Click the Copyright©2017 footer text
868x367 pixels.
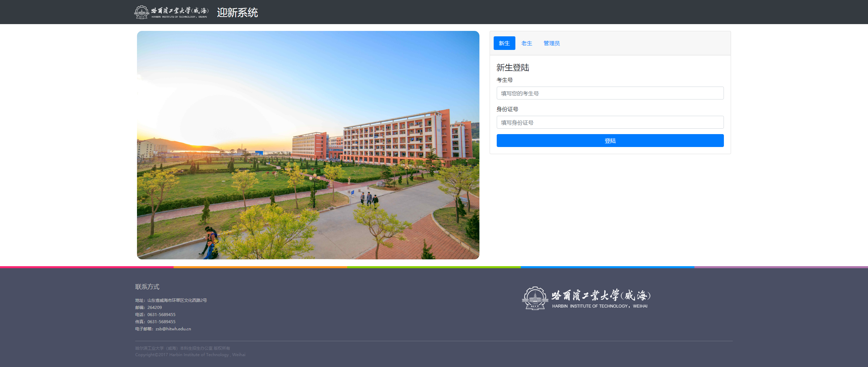[190, 355]
